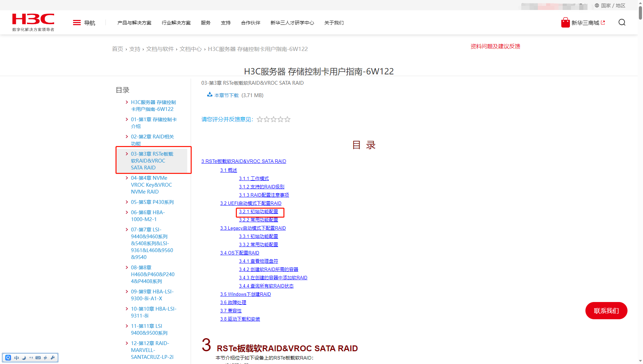Click the external link icon beside 新华三商城
The width and height of the screenshot is (643, 364).
[603, 23]
